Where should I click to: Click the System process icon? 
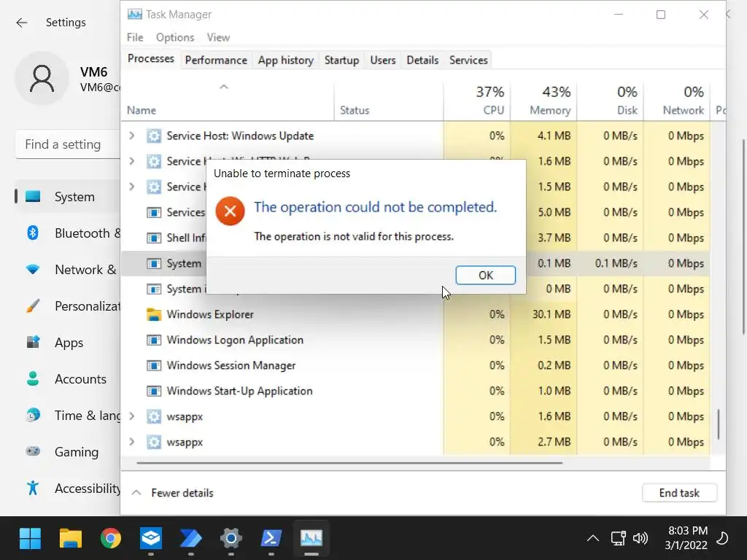[153, 263]
